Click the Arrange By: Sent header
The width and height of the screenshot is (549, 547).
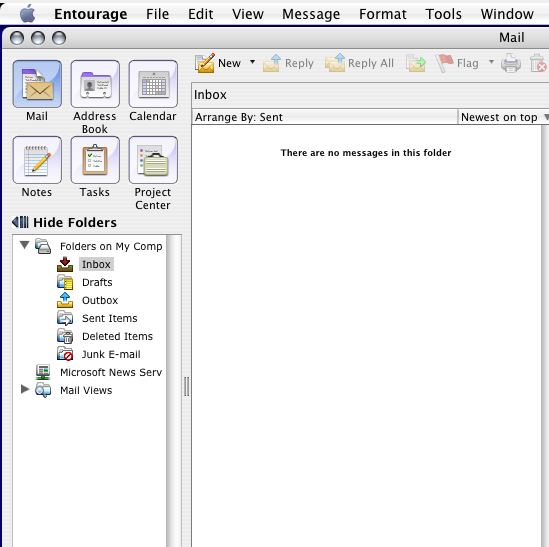coord(324,117)
